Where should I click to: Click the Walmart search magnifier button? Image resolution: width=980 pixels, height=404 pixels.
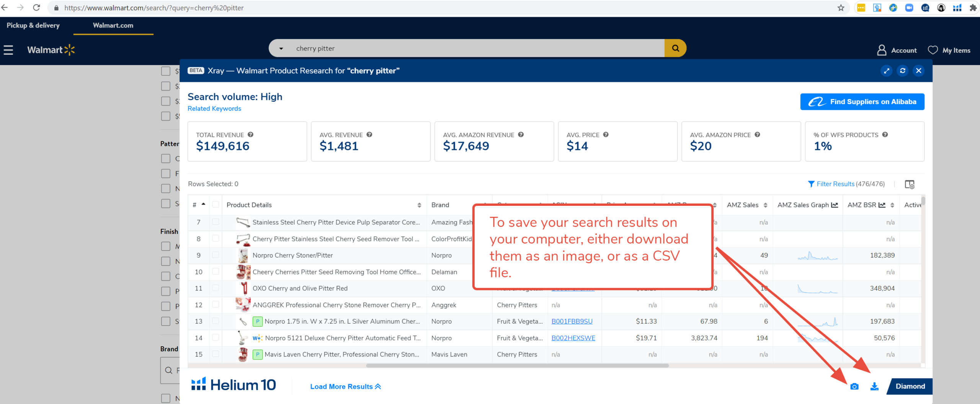pos(675,48)
